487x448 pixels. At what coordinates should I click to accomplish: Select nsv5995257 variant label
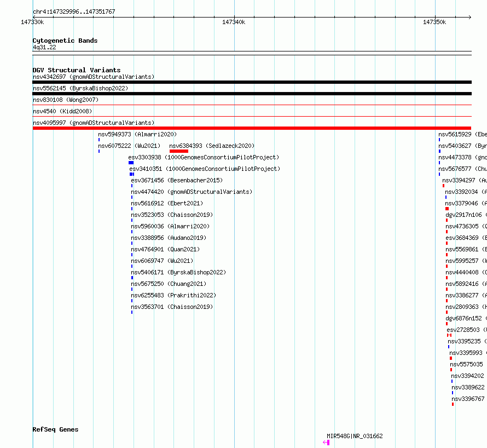tap(466, 261)
